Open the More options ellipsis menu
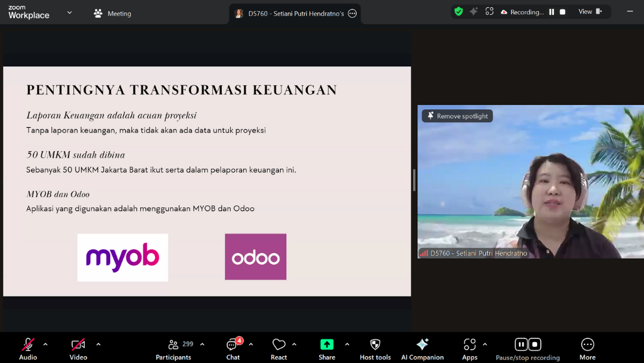644x363 pixels. click(587, 344)
